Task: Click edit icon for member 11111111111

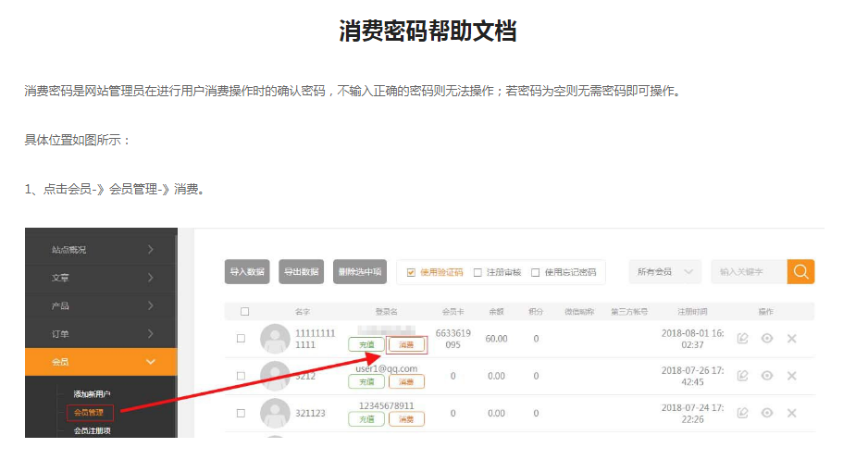Action: 742,339
